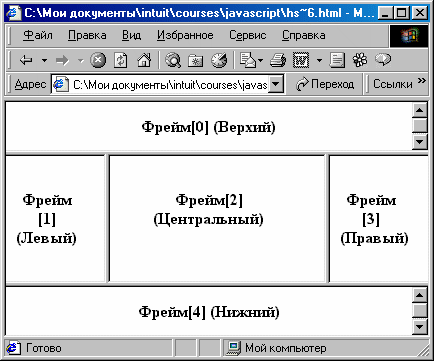Image resolution: width=435 pixels, height=362 pixels.
Task: Click the Stop loading icon
Action: (98, 60)
